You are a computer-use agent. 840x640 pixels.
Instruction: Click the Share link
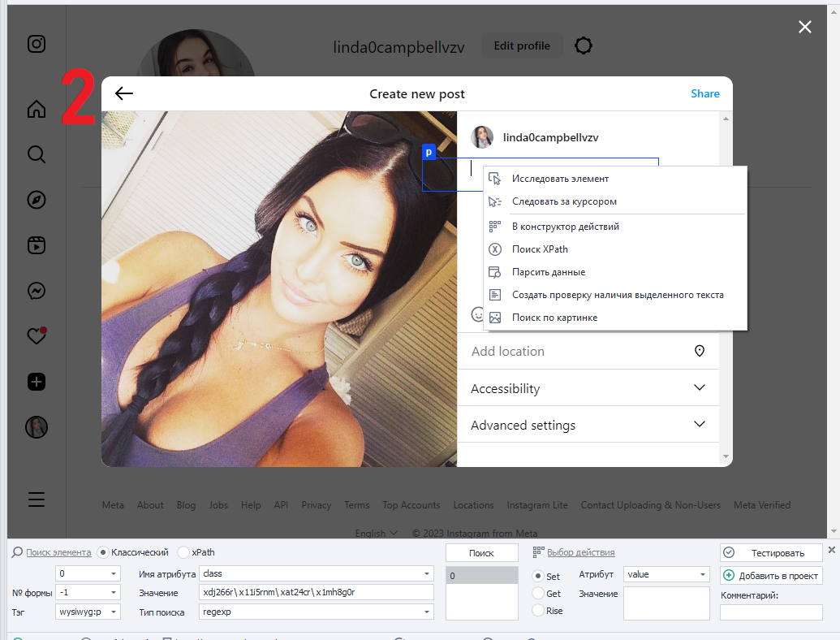tap(705, 93)
